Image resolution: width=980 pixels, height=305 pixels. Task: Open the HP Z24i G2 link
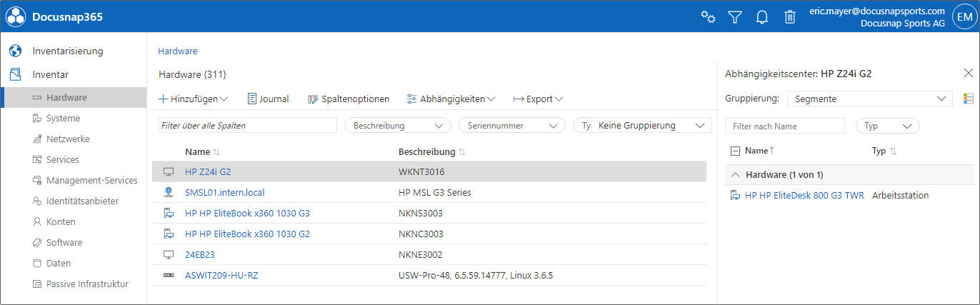point(208,172)
